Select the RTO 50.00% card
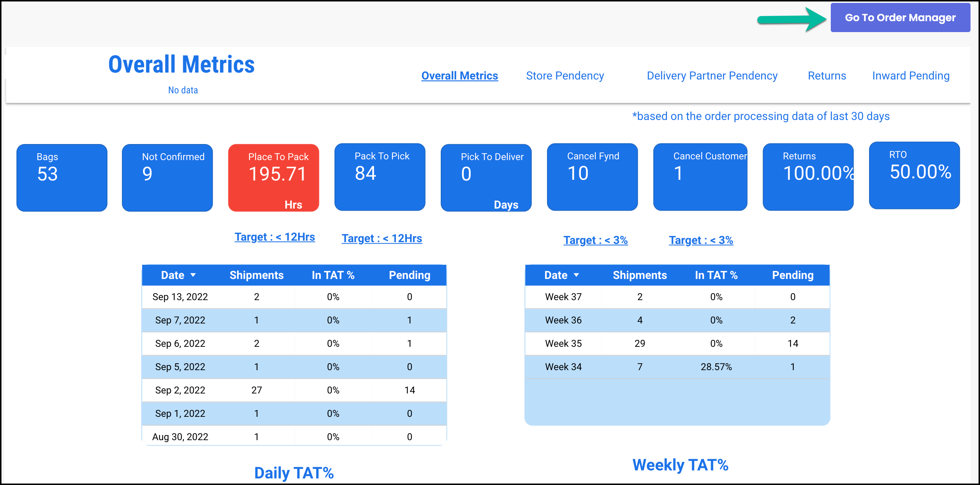Image resolution: width=980 pixels, height=485 pixels. [914, 175]
